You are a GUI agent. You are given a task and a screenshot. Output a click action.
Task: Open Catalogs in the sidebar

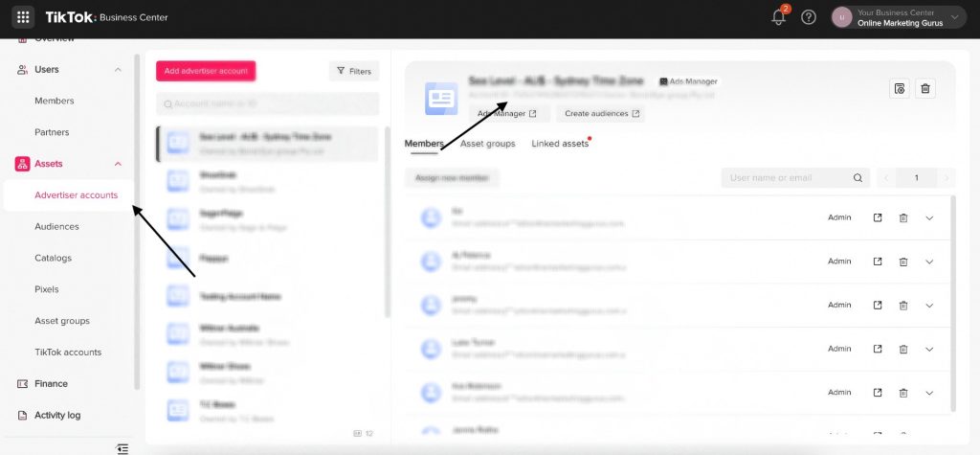pos(54,258)
